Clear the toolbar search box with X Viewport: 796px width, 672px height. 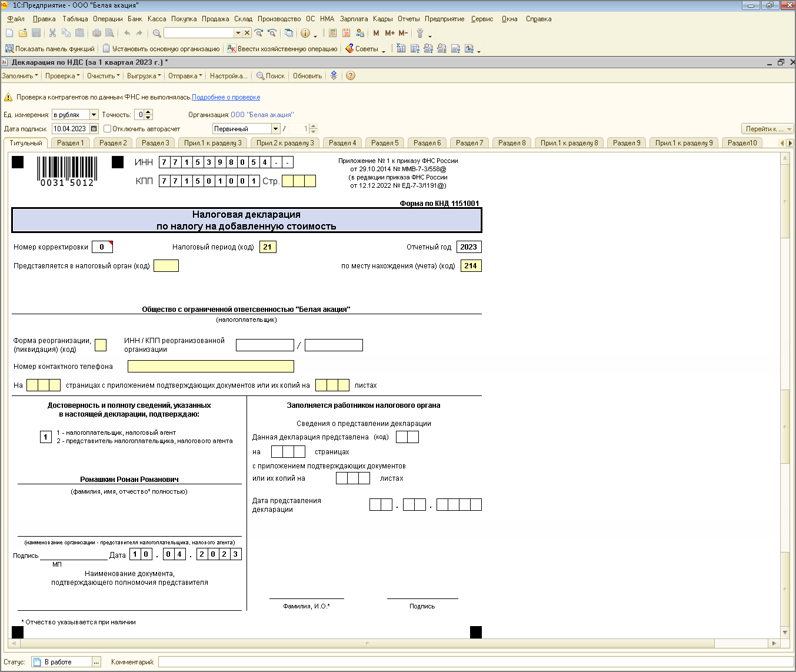coord(247,33)
